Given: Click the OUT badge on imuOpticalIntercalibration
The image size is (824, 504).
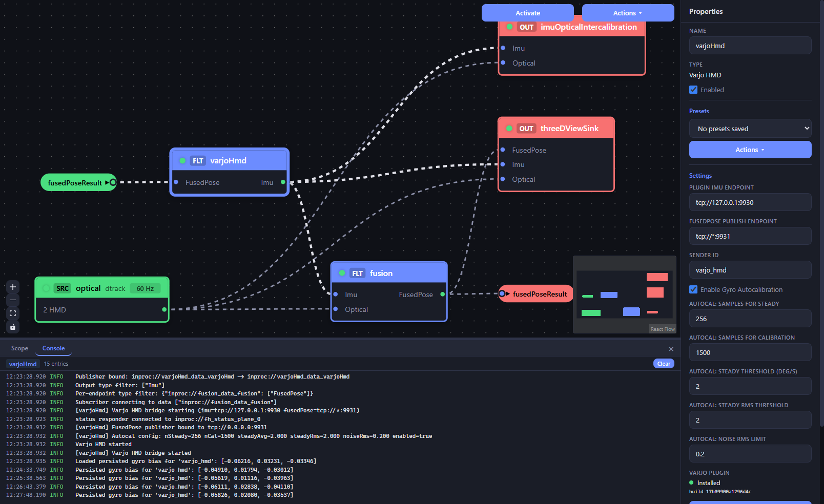Looking at the screenshot, I should pyautogui.click(x=527, y=27).
